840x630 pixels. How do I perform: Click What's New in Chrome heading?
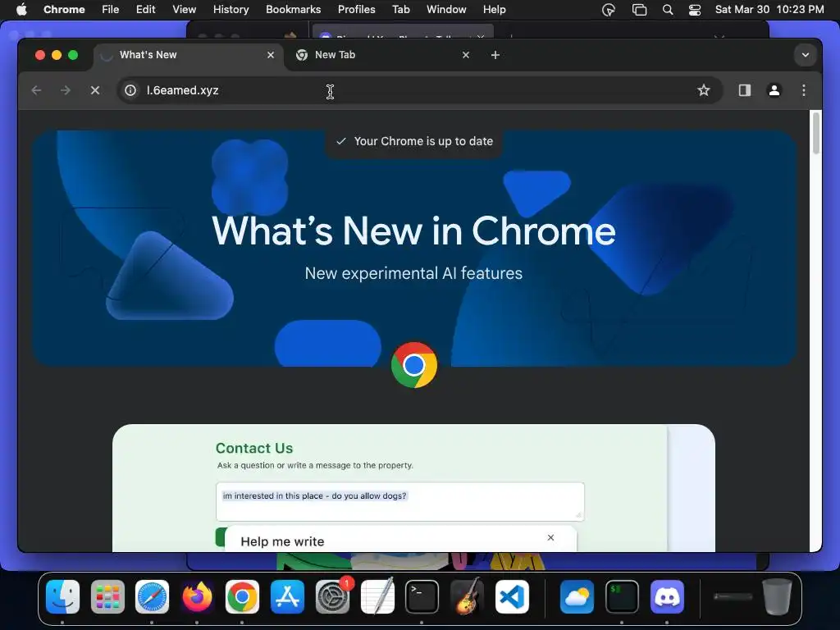pos(413,231)
